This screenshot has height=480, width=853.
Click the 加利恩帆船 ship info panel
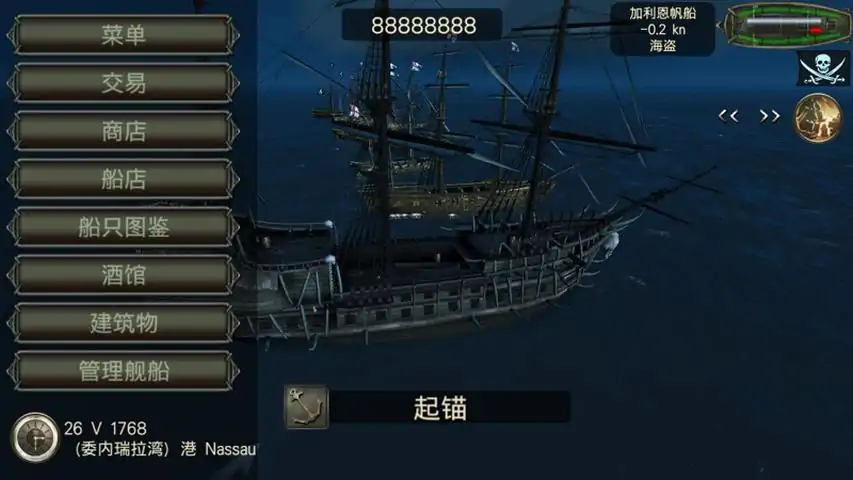click(x=663, y=29)
